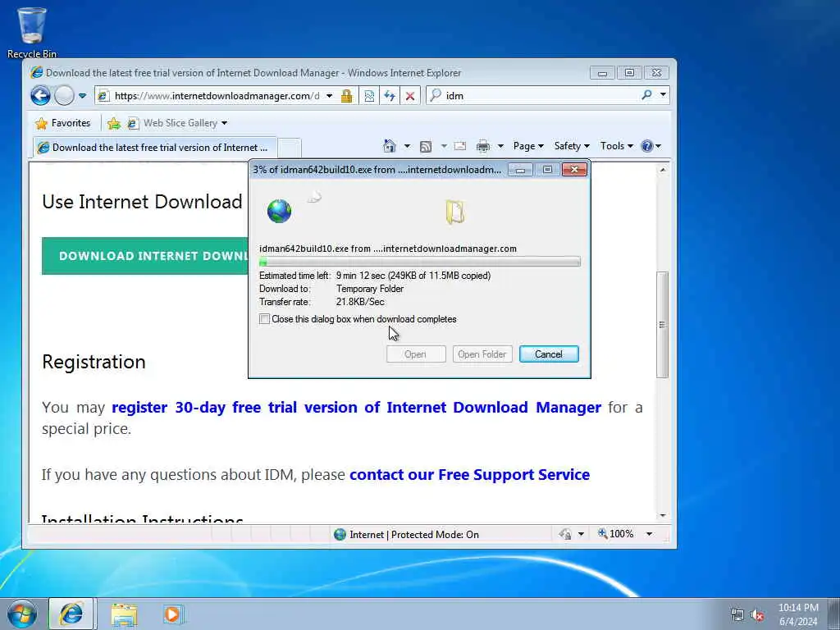The width and height of the screenshot is (840, 630).
Task: Click the folder icon in download dialog
Action: coord(454,212)
